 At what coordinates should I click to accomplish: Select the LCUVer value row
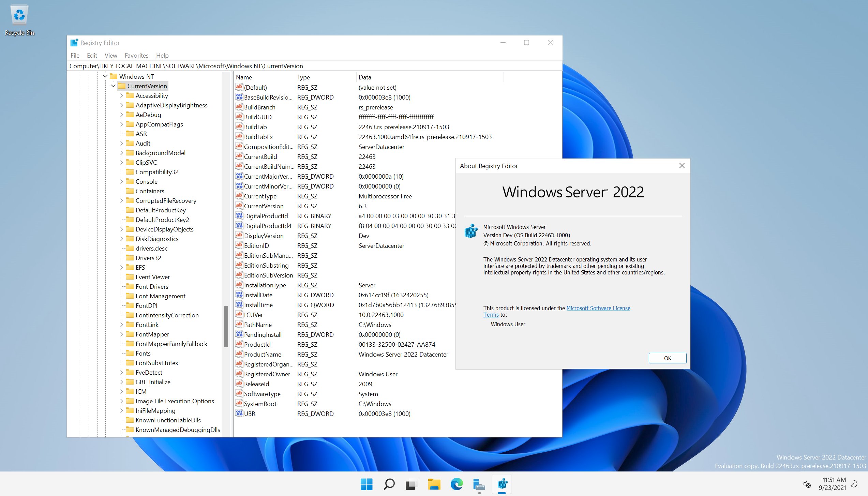[x=344, y=315]
